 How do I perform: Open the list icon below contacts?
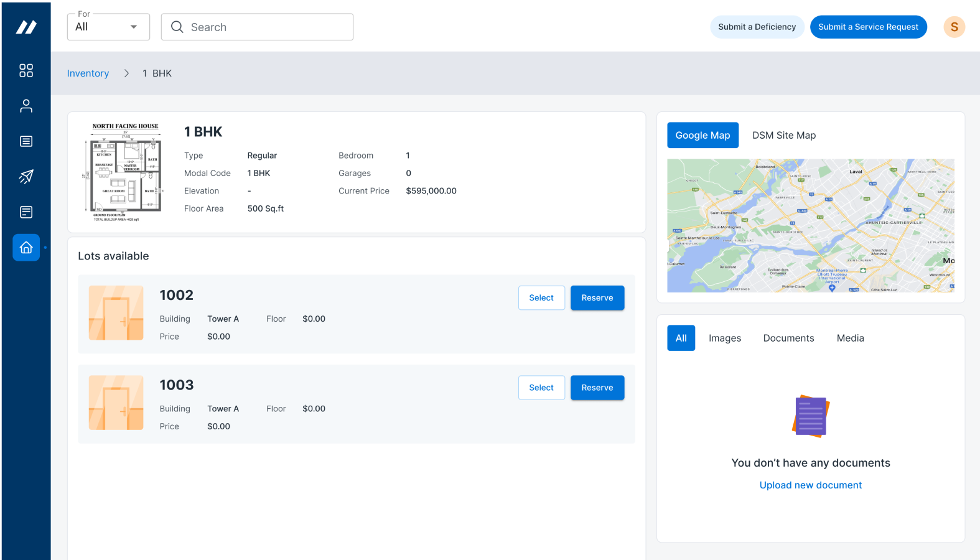tap(26, 141)
